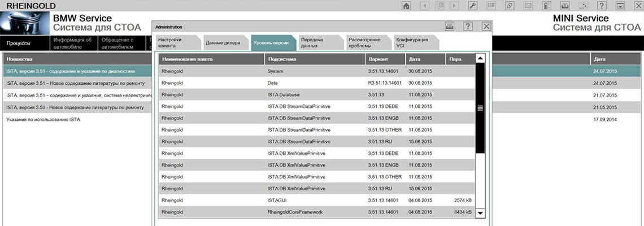The image size is (644, 226).
Task: Open the Данные дилера tab
Action: tap(226, 43)
